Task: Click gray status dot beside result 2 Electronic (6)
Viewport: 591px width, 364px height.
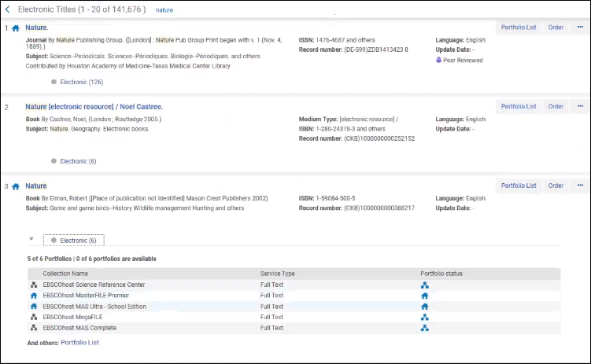Action: click(x=54, y=161)
